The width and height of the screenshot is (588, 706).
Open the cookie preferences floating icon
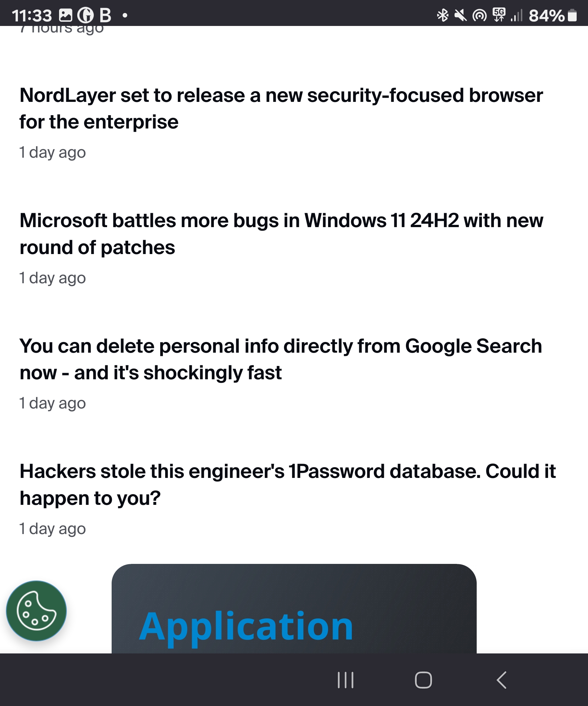tap(36, 611)
